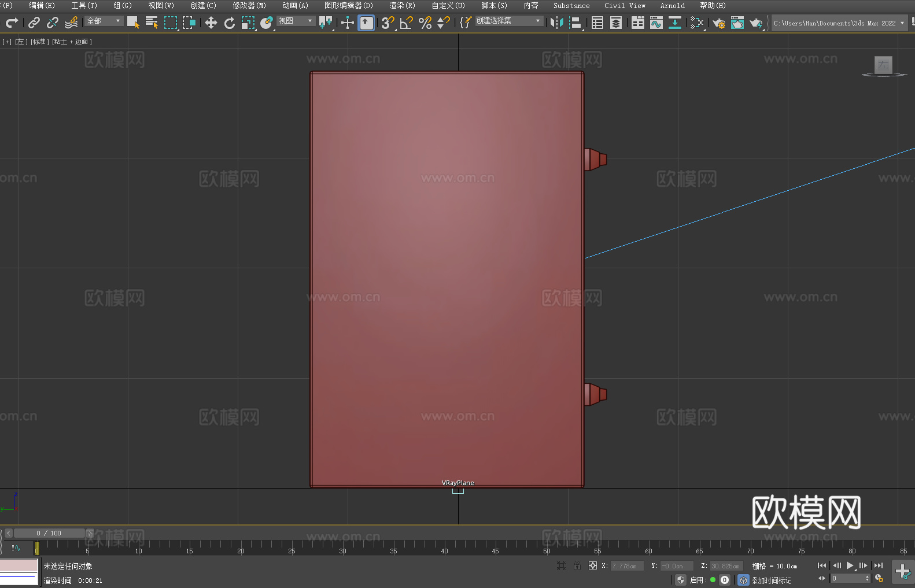Toggle Spinner Snap button

point(444,23)
